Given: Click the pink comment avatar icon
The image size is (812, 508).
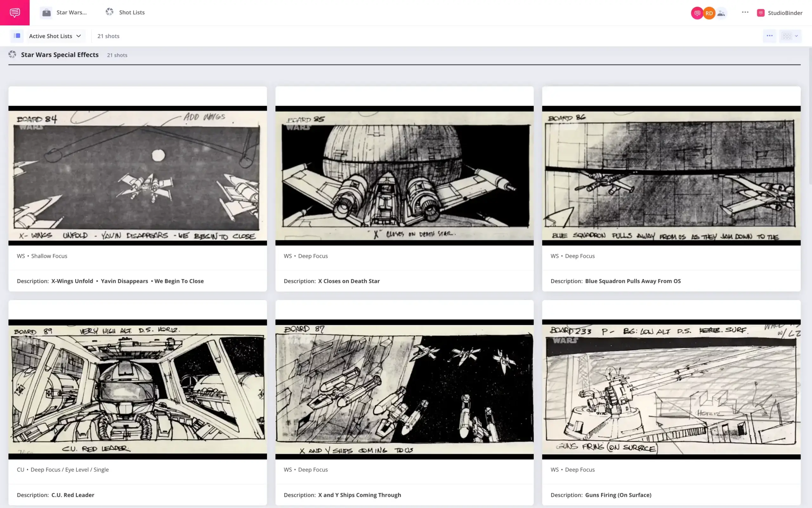Looking at the screenshot, I should coord(697,13).
